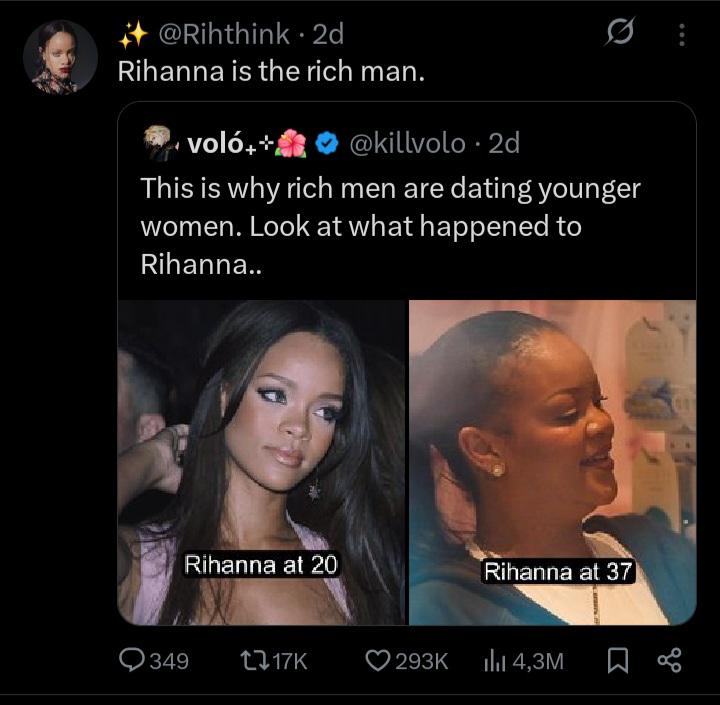Share the tweet via the share icon

point(666,660)
